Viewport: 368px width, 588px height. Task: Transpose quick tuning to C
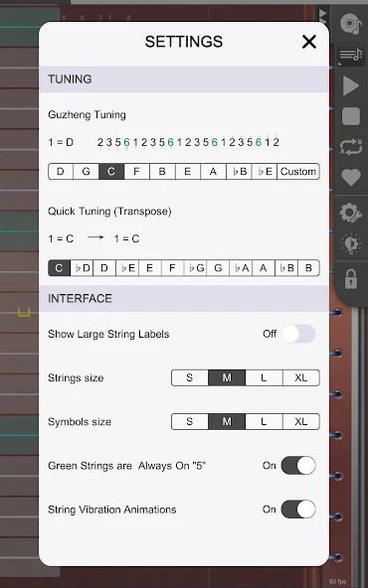59,268
